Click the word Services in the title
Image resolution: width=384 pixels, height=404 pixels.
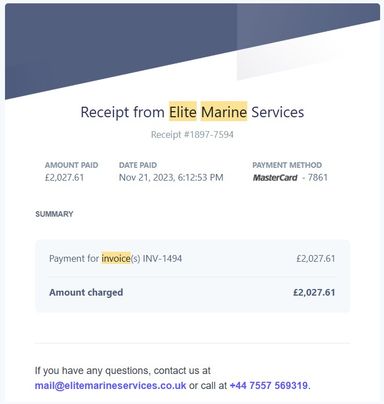click(278, 112)
